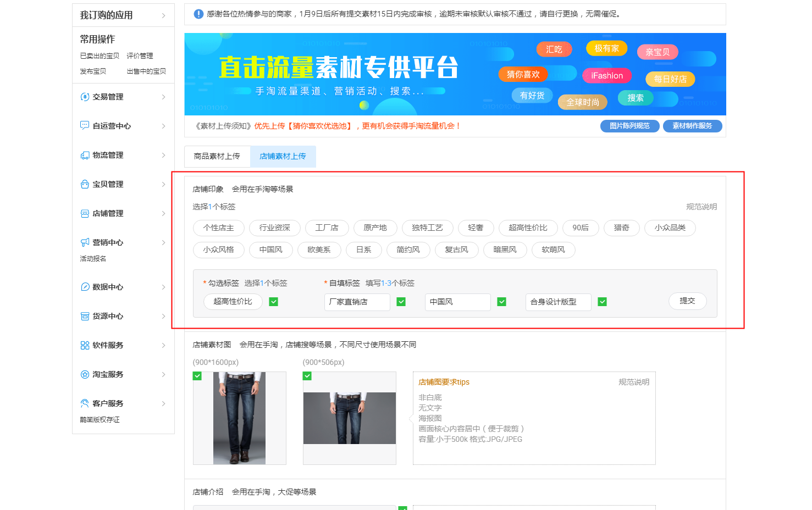Select the 工厂店 tag
The height and width of the screenshot is (510, 812).
[327, 228]
